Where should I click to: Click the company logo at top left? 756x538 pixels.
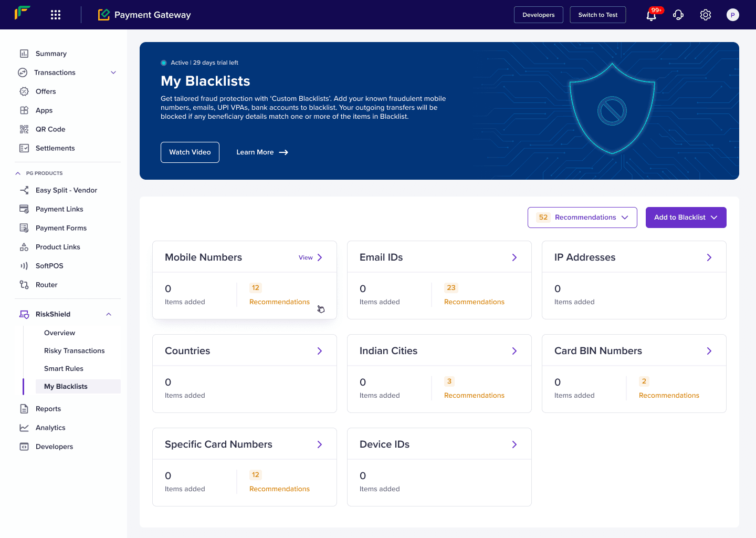pos(22,13)
